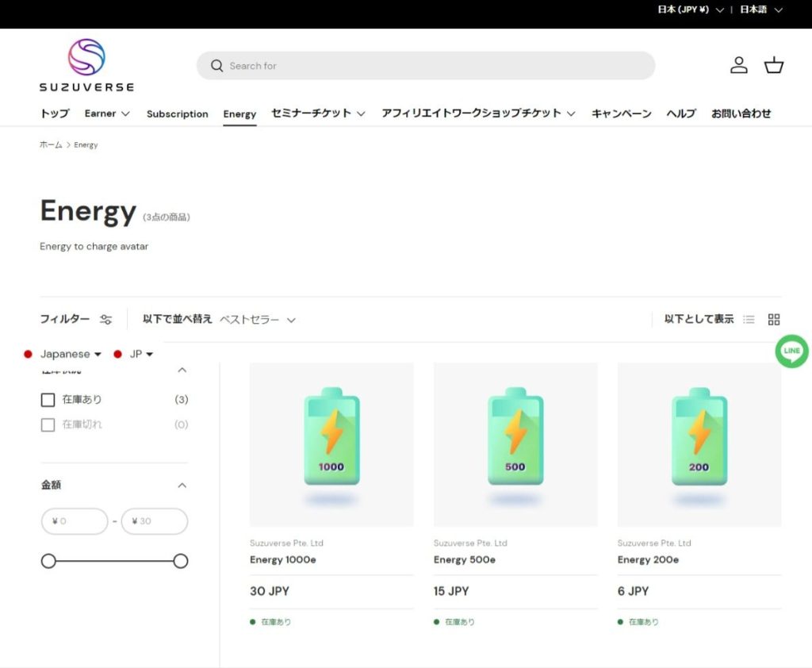Collapse the 金額 price filter section

click(x=182, y=486)
